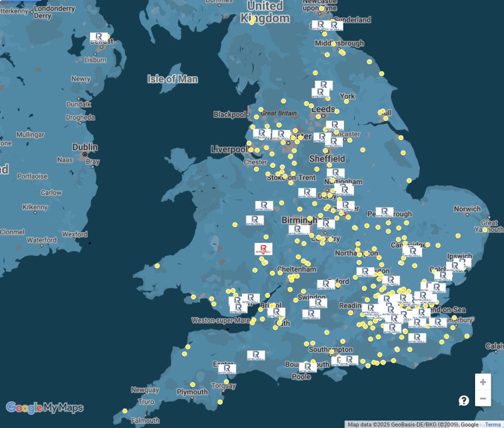
Task: Select the red Inteliroll marker
Action: (263, 249)
